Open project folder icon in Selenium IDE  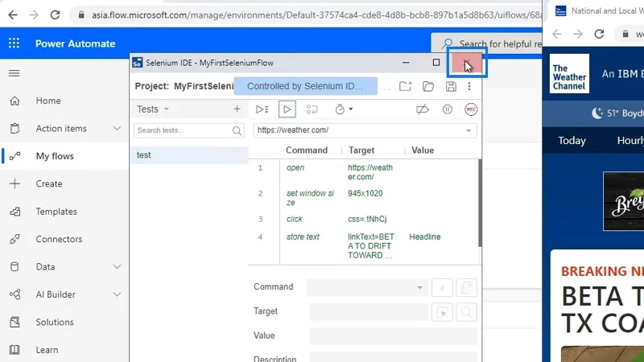coord(428,86)
